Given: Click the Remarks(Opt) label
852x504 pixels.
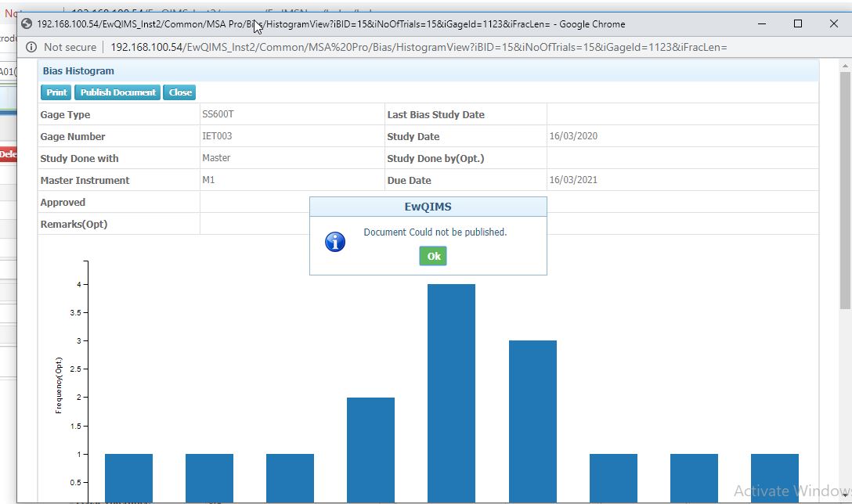Looking at the screenshot, I should click(74, 225).
